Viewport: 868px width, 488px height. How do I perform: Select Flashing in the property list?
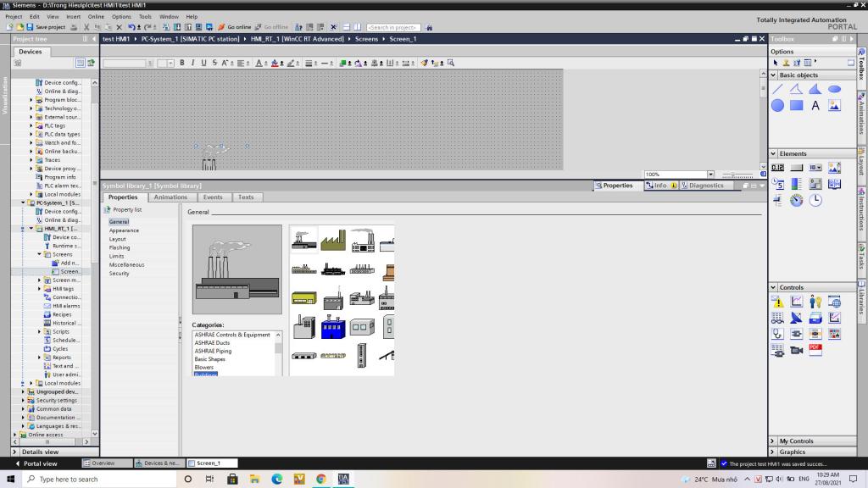pyautogui.click(x=120, y=247)
